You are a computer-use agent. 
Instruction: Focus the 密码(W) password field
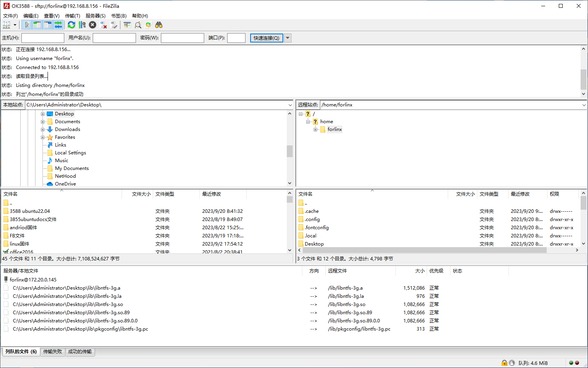182,38
